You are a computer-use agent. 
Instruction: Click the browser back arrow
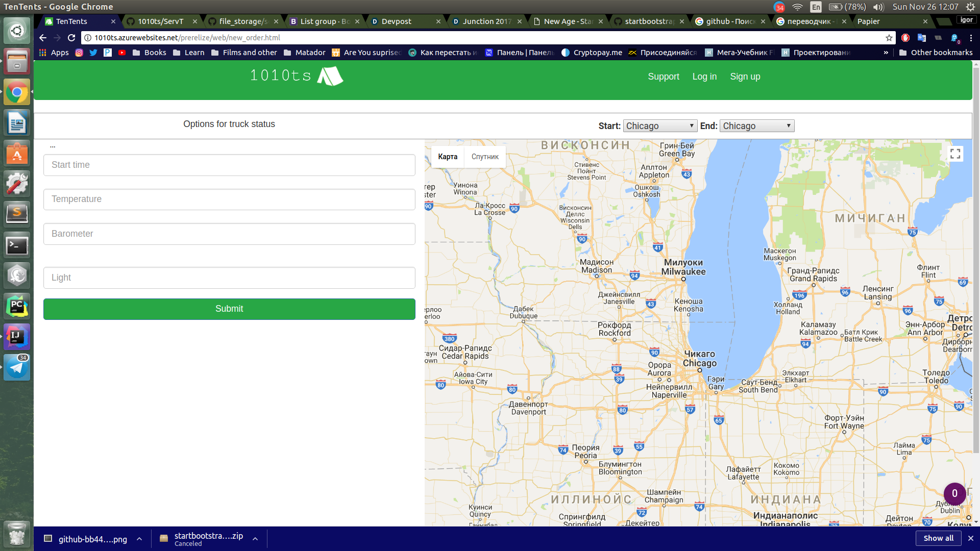[43, 38]
